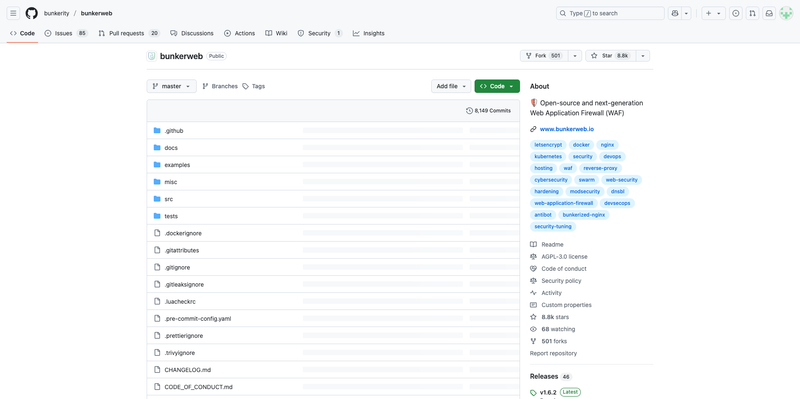
Task: Switch to the Actions tab
Action: (x=239, y=33)
